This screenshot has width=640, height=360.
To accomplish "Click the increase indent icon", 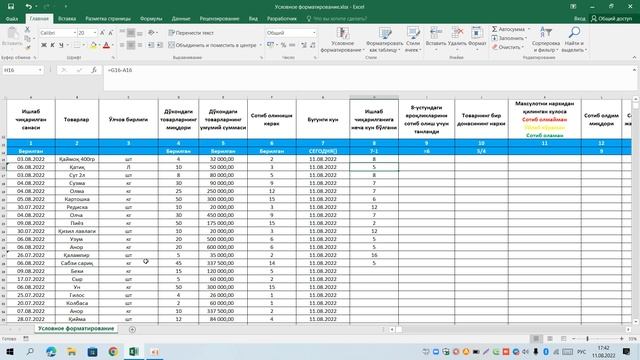I will point(160,45).
